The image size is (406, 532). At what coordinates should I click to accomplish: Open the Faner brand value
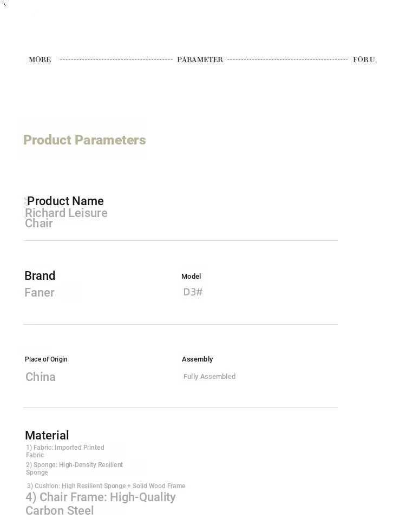[x=40, y=293]
